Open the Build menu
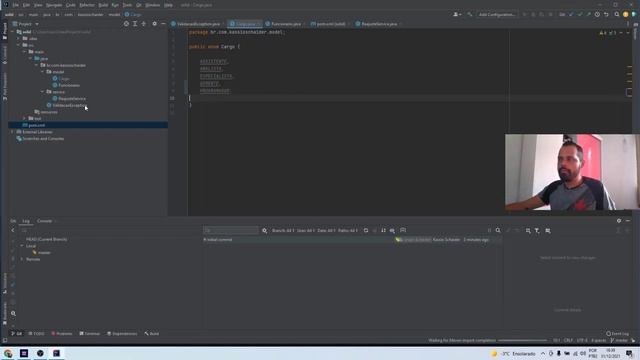 point(103,5)
